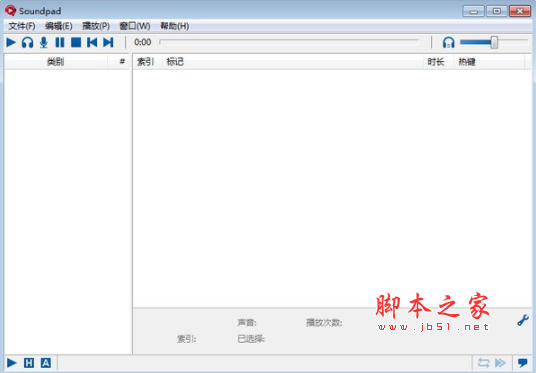Click the 播放次数: label
This screenshot has height=373, width=536.
click(324, 323)
